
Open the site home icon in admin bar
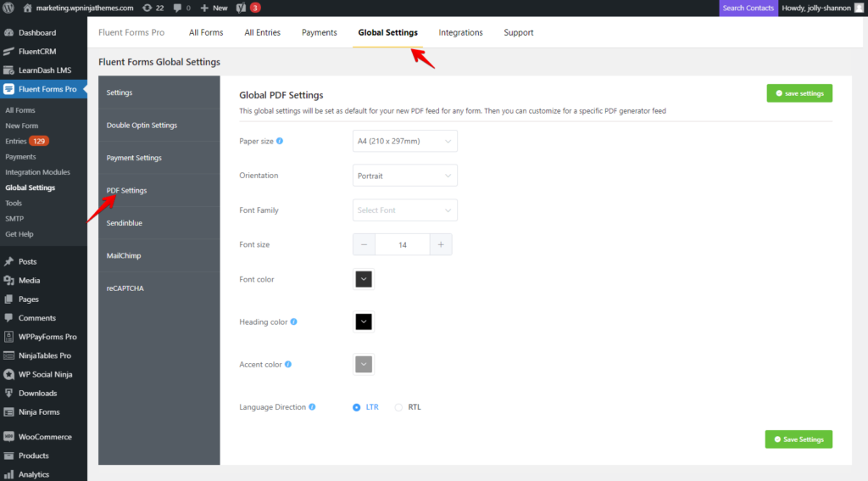27,8
